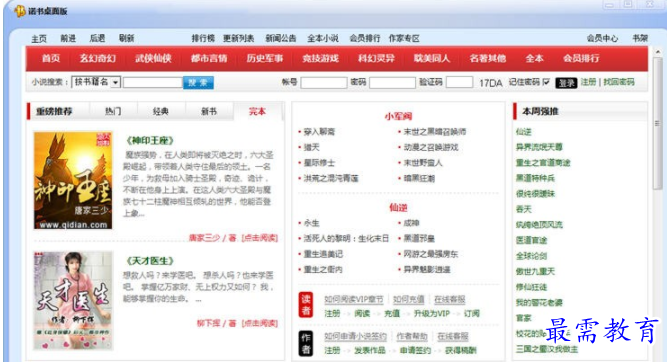This screenshot has width=667, height=362.
Task: Click 点击阅读 link for 唐家三少's book
Action: coord(259,238)
